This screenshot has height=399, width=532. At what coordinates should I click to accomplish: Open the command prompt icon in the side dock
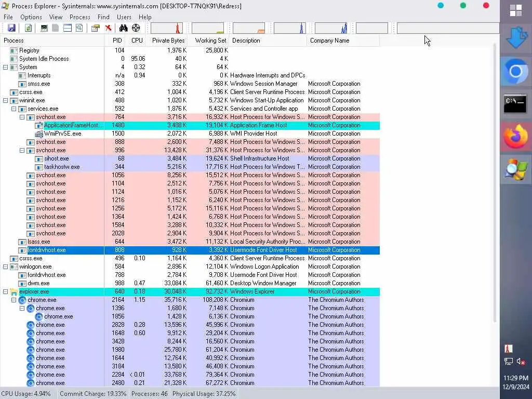coord(516,104)
